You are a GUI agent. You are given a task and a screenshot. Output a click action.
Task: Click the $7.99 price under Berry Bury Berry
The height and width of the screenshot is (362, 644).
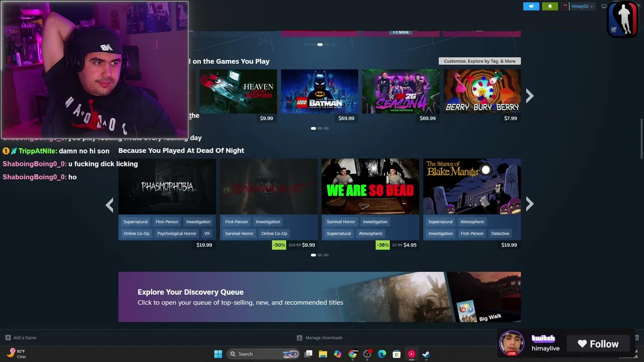pos(510,118)
